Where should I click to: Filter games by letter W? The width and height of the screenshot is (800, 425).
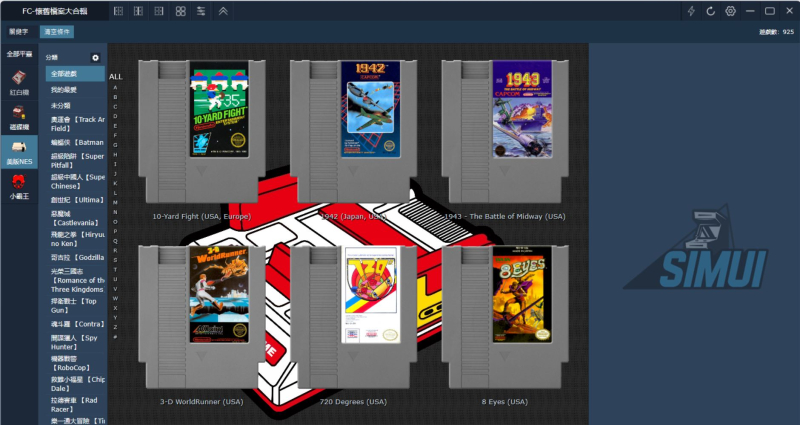click(x=115, y=298)
